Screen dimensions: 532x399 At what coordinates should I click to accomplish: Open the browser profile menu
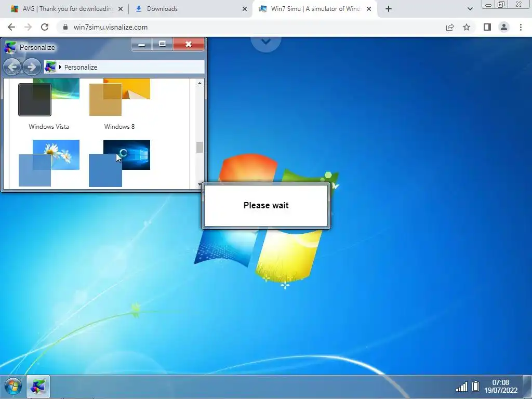[504, 27]
